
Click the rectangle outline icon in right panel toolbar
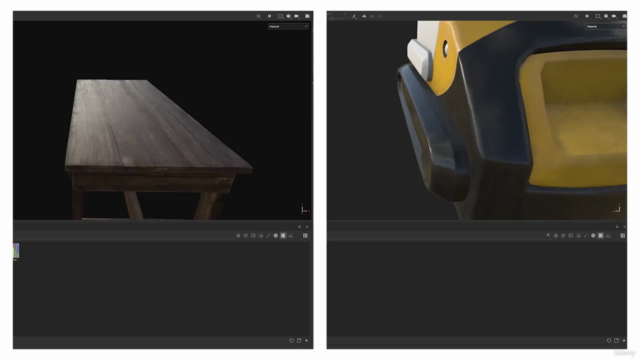[x=571, y=236]
